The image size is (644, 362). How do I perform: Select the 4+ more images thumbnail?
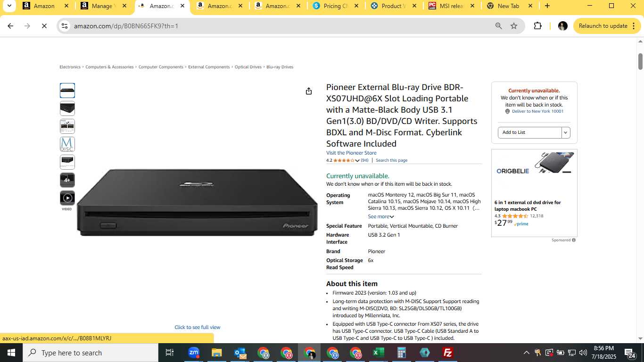click(67, 180)
